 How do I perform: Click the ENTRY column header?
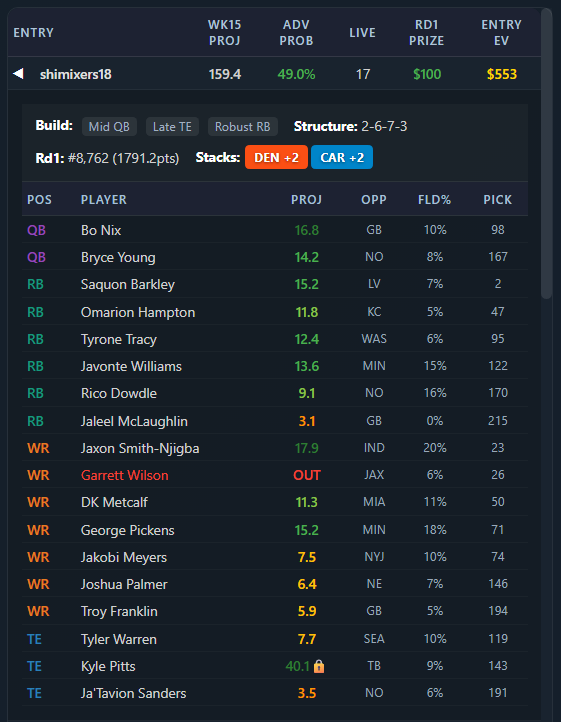33,33
